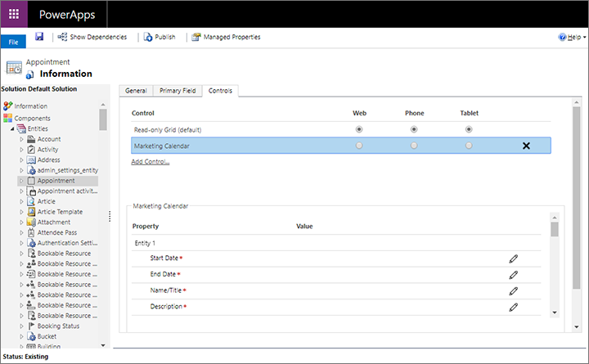
Task: Click the Bucket entity icon
Action: 32,336
